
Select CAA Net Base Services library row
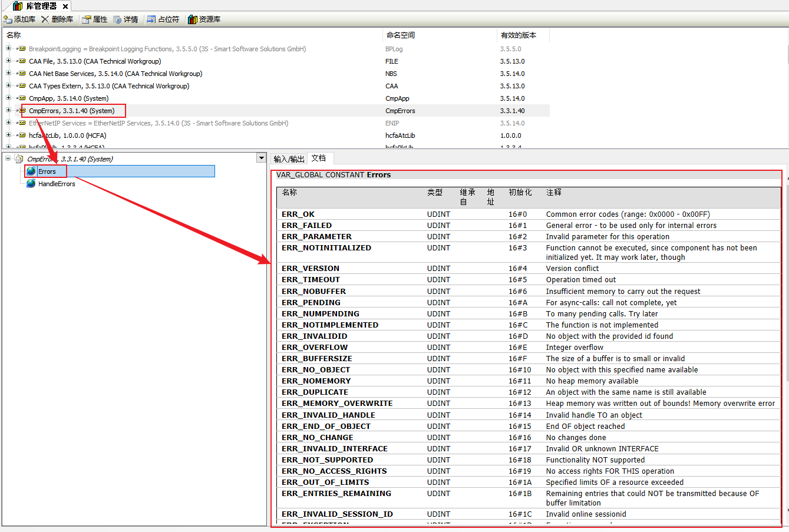(115, 74)
